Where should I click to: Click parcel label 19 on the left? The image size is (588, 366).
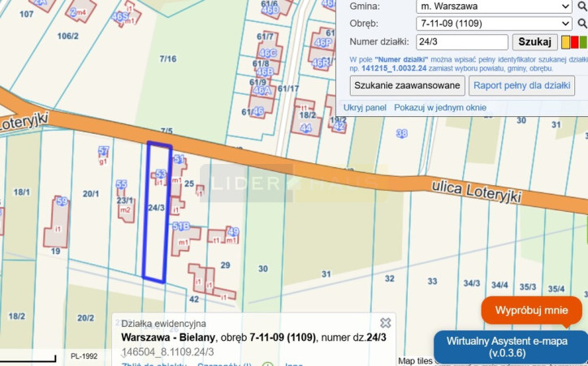pos(55,251)
